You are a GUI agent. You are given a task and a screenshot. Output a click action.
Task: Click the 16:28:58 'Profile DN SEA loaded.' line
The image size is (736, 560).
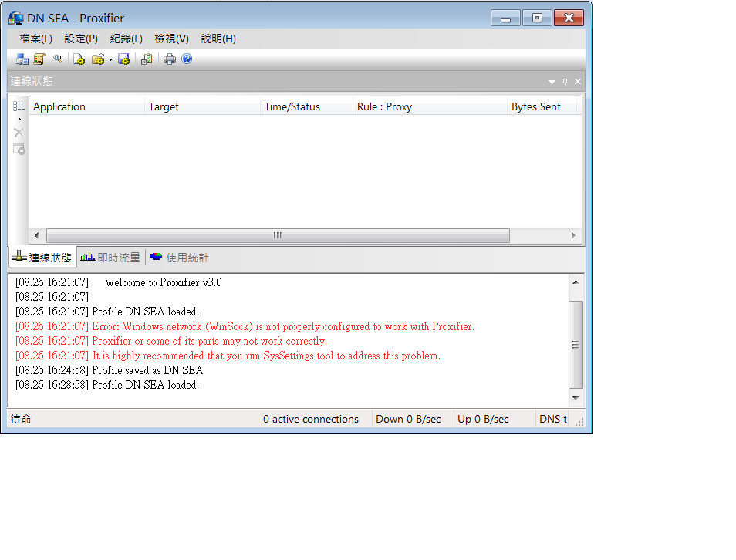pyautogui.click(x=107, y=385)
